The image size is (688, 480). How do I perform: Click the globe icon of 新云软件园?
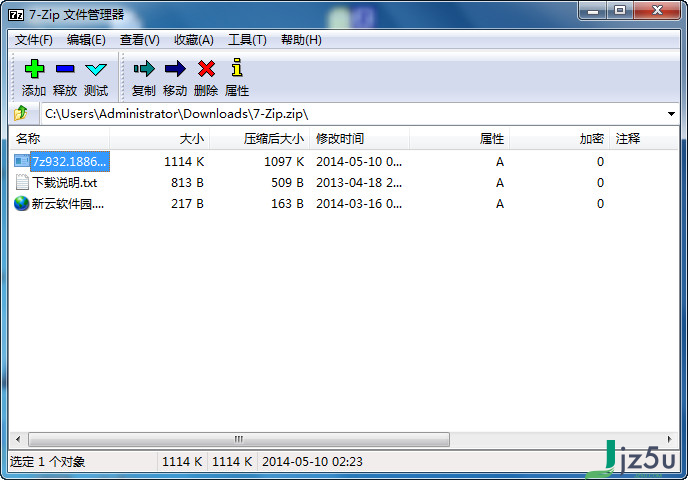pos(22,203)
